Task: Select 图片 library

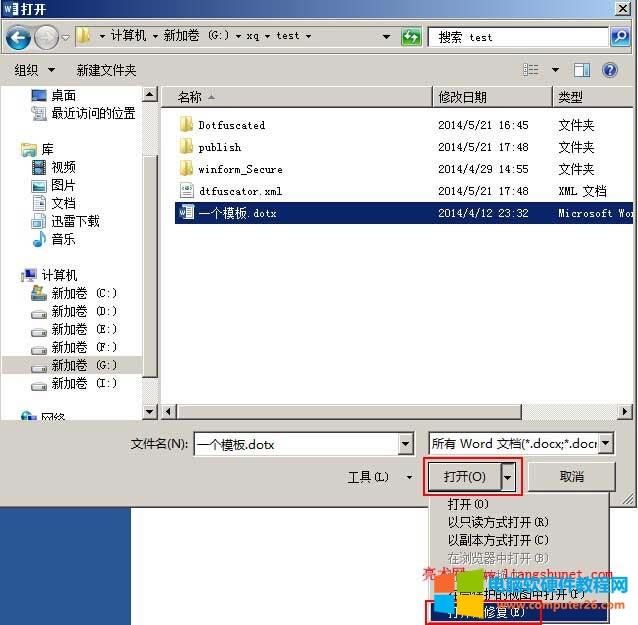Action: tap(54, 186)
